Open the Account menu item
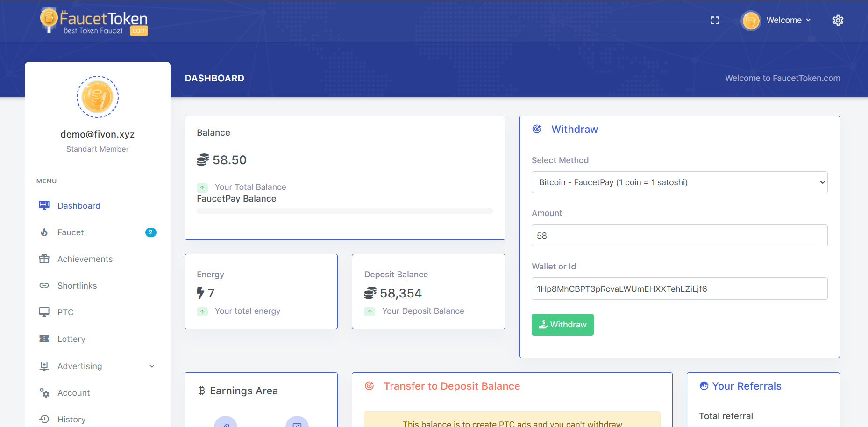 [x=73, y=393]
